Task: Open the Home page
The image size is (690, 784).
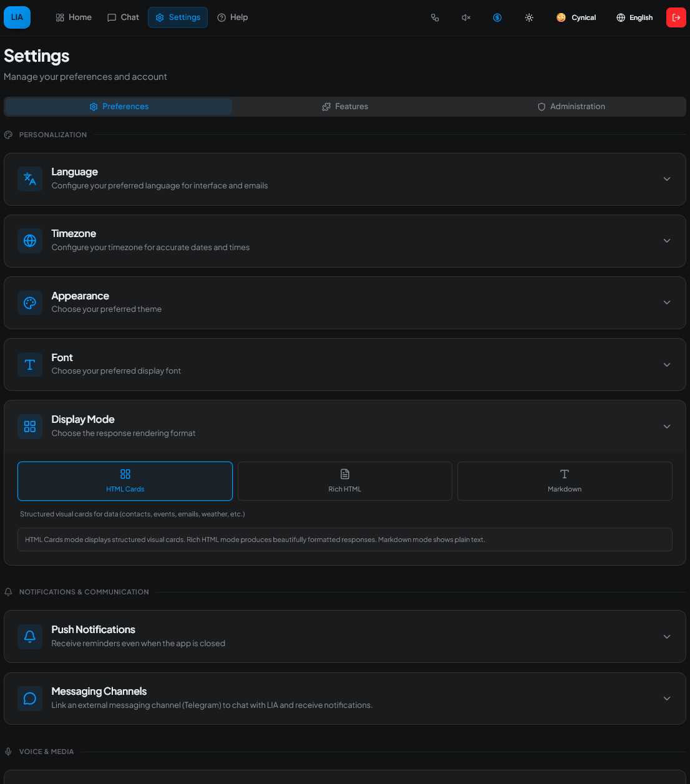Action: tap(74, 17)
